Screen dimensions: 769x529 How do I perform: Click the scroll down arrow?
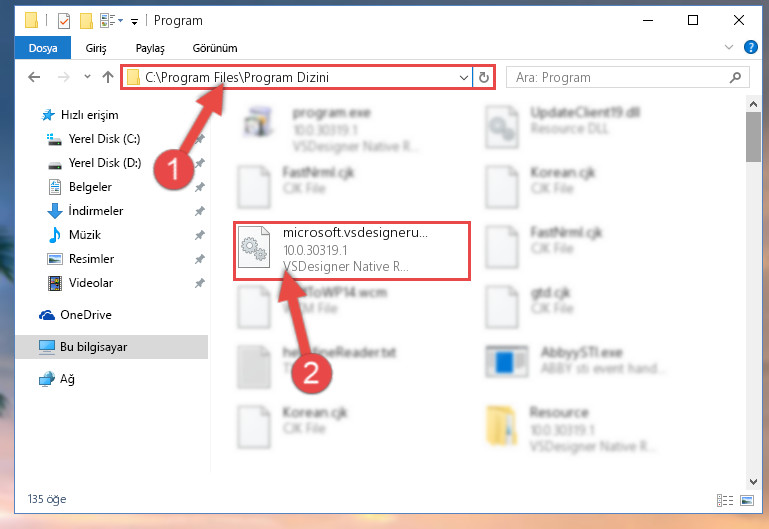pos(753,482)
